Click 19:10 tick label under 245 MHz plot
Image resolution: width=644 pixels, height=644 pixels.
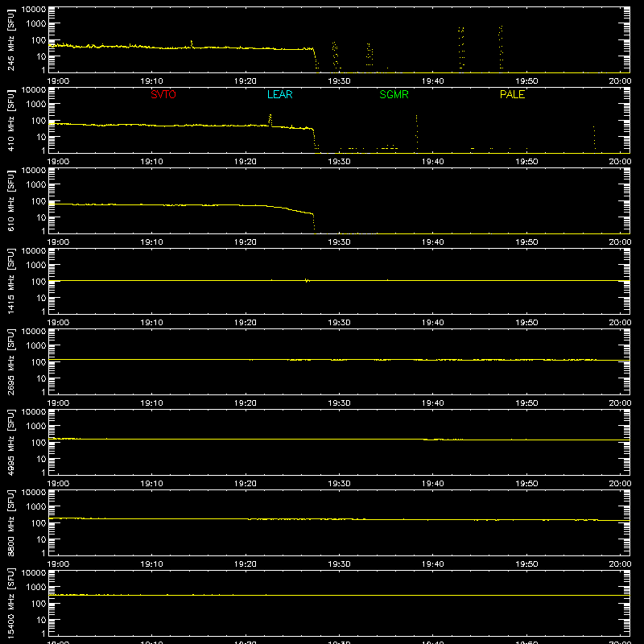pyautogui.click(x=151, y=81)
